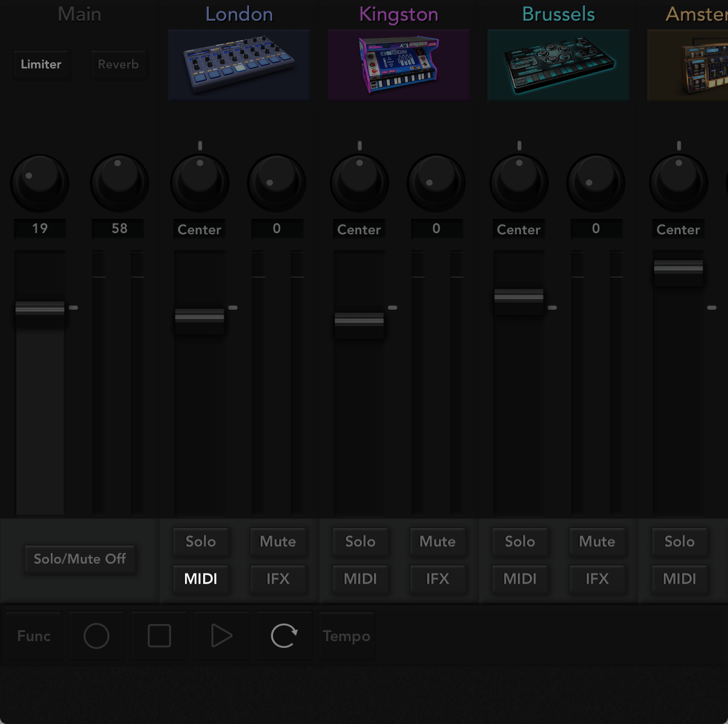
Task: Open MIDI settings for the Kingston track
Action: tap(360, 579)
